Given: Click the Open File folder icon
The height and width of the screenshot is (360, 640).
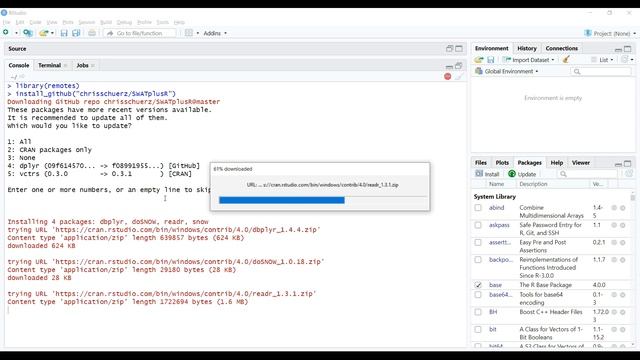Looking at the screenshot, I should (43, 33).
